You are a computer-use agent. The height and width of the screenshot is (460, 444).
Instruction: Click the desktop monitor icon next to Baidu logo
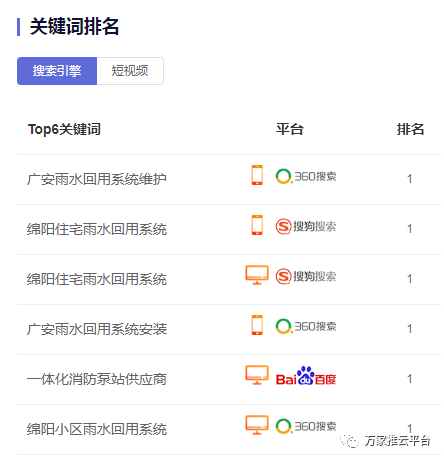[257, 375]
